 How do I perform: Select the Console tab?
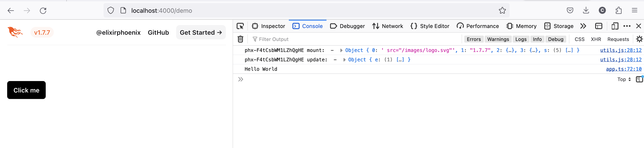[307, 26]
